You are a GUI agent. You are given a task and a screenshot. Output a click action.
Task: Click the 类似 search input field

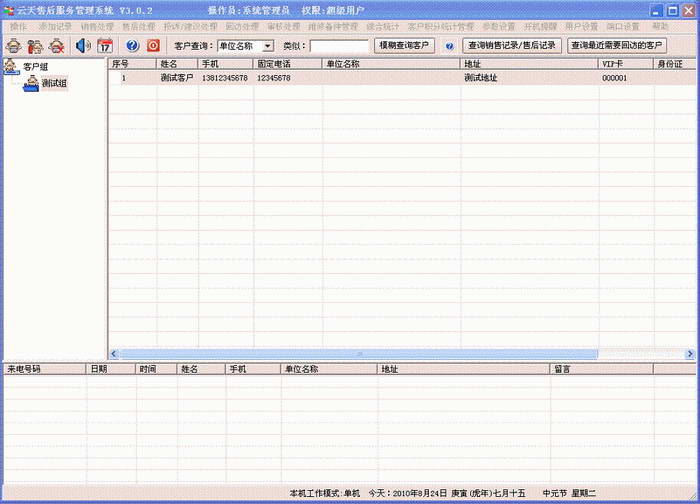[x=339, y=46]
